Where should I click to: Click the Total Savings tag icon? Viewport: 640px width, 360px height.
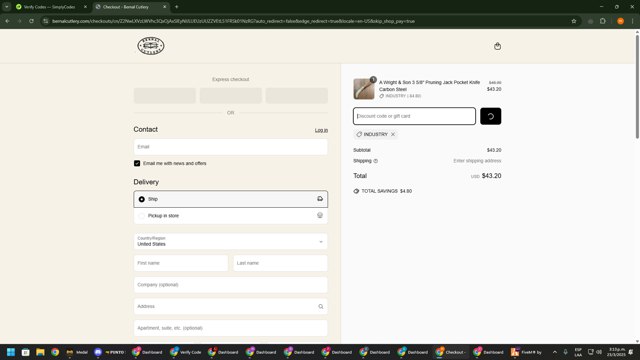pyautogui.click(x=356, y=191)
